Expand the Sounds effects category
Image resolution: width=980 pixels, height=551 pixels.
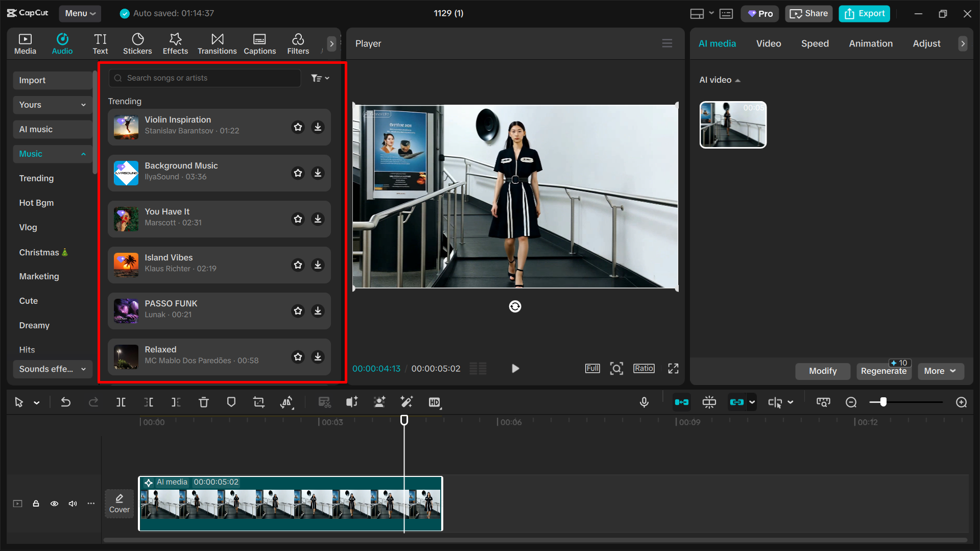(x=53, y=369)
